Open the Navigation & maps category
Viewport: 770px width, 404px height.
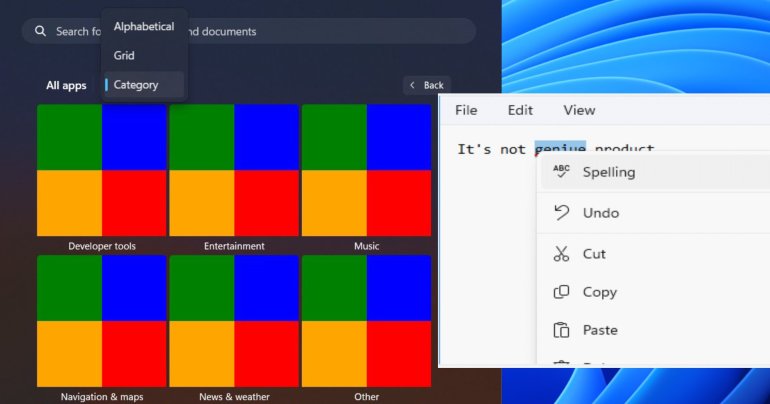coord(101,321)
